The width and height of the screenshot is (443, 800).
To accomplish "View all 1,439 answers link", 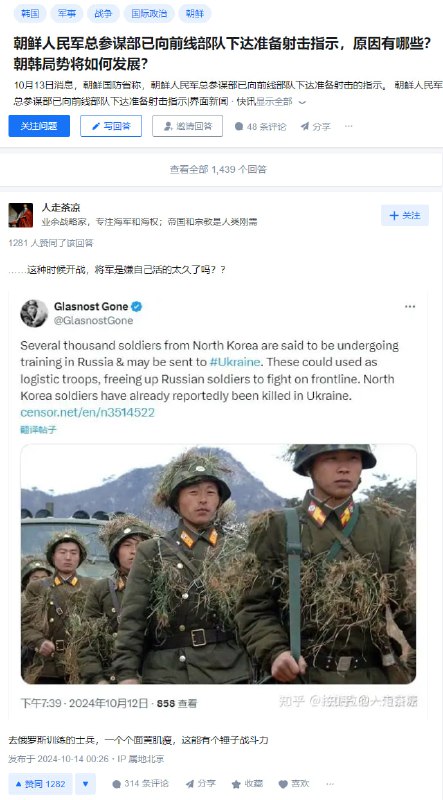I will point(218,169).
